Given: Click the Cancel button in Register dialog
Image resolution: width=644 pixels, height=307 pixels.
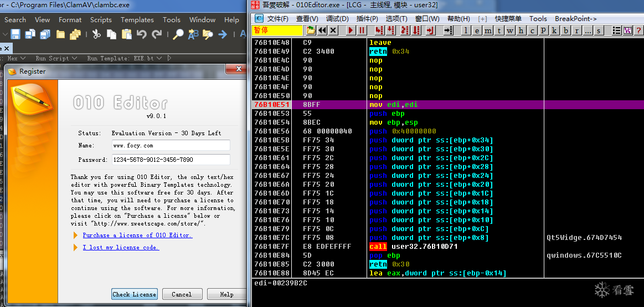Looking at the screenshot, I should click(182, 294).
